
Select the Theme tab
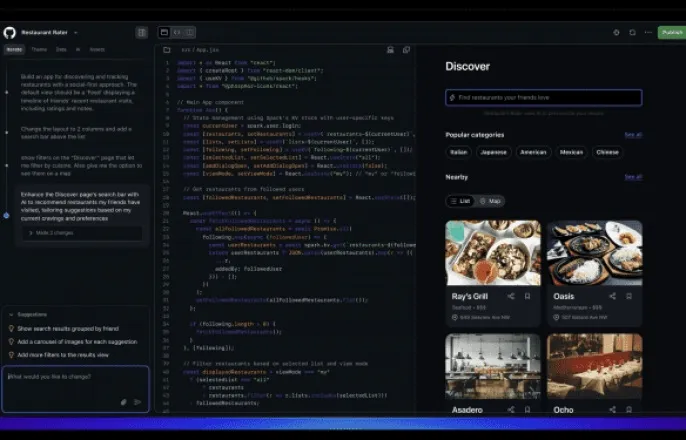tap(39, 49)
